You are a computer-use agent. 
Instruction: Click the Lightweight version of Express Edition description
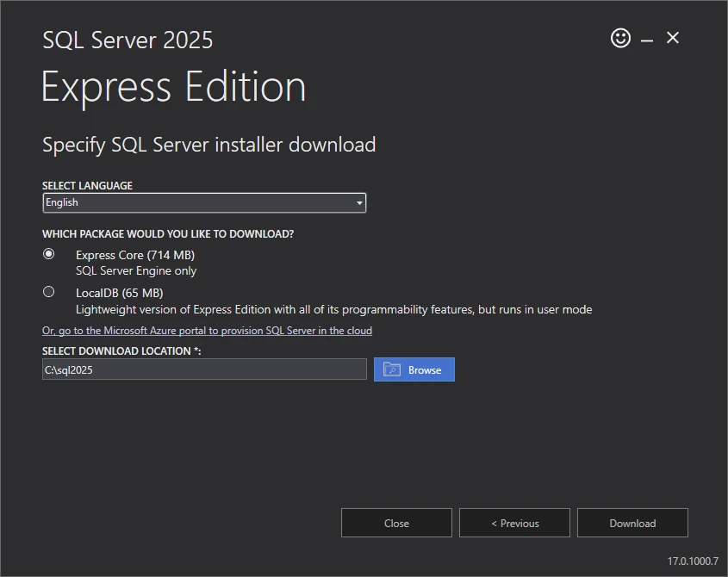(x=333, y=310)
